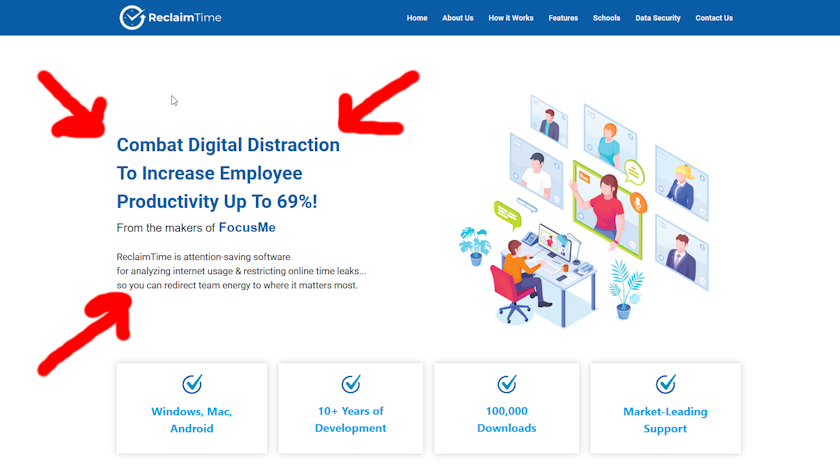The width and height of the screenshot is (840, 475).
Task: Go to About Us page
Action: click(x=458, y=18)
